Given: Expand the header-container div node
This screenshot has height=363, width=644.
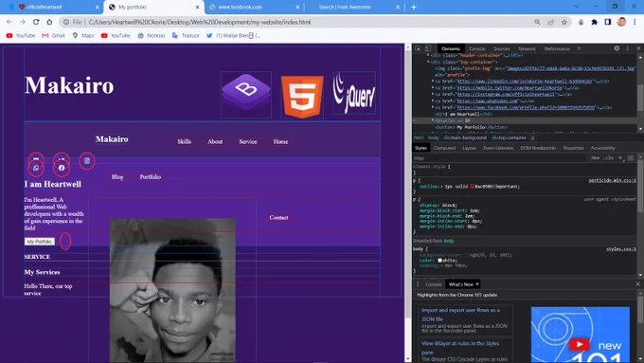Looking at the screenshot, I should pyautogui.click(x=428, y=55).
